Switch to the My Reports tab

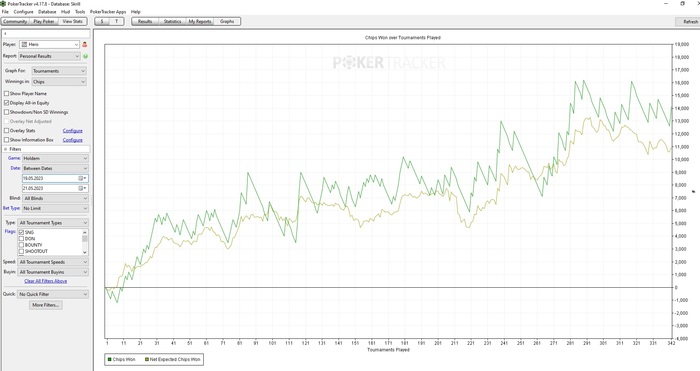coord(200,21)
